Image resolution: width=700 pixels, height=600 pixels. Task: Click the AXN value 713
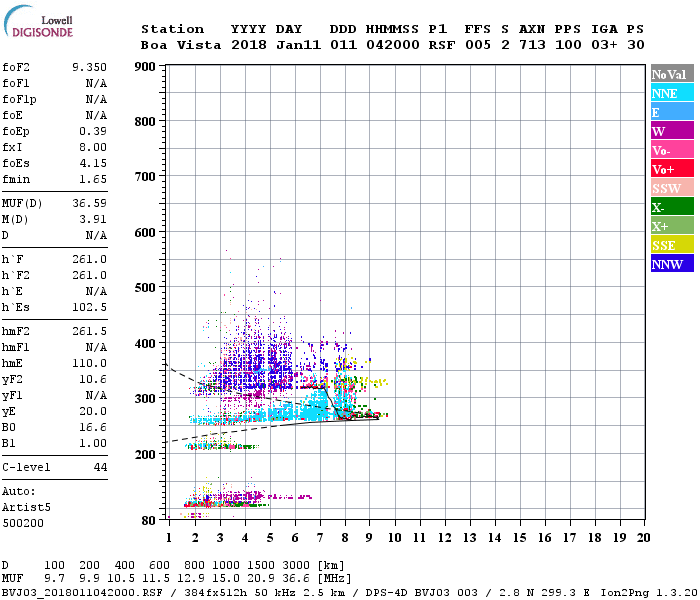[x=532, y=45]
